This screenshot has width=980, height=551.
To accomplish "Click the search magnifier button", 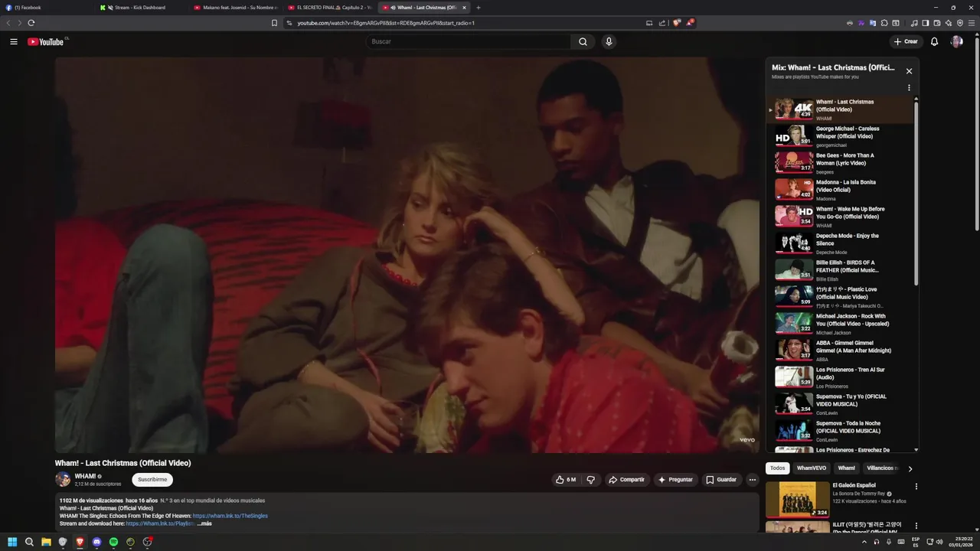I will click(x=583, y=41).
